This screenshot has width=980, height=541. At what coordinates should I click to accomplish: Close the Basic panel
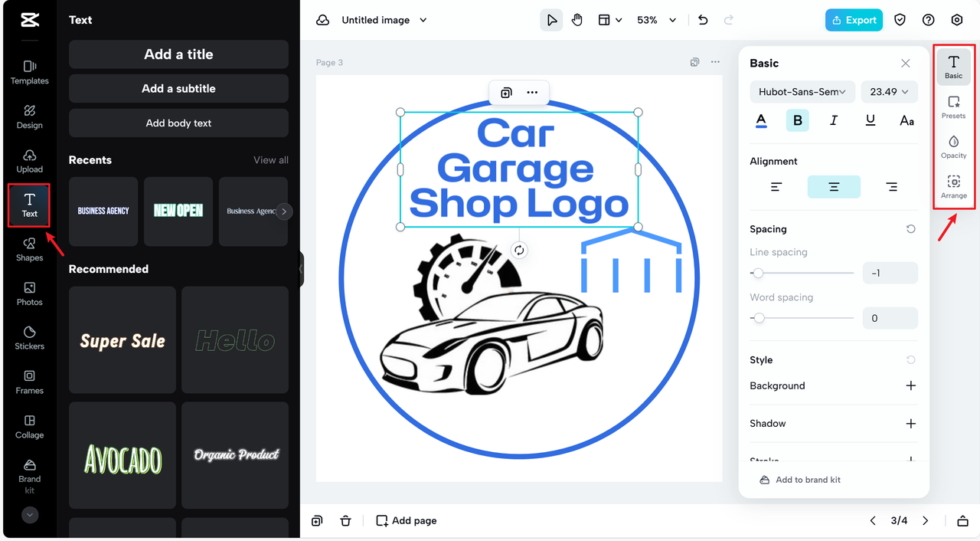[x=906, y=64]
